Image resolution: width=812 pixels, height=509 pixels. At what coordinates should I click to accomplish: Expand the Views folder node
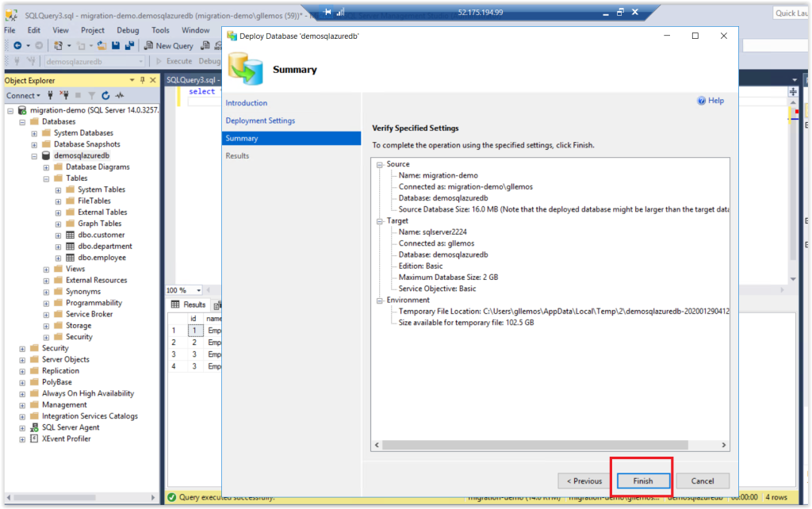pos(46,270)
